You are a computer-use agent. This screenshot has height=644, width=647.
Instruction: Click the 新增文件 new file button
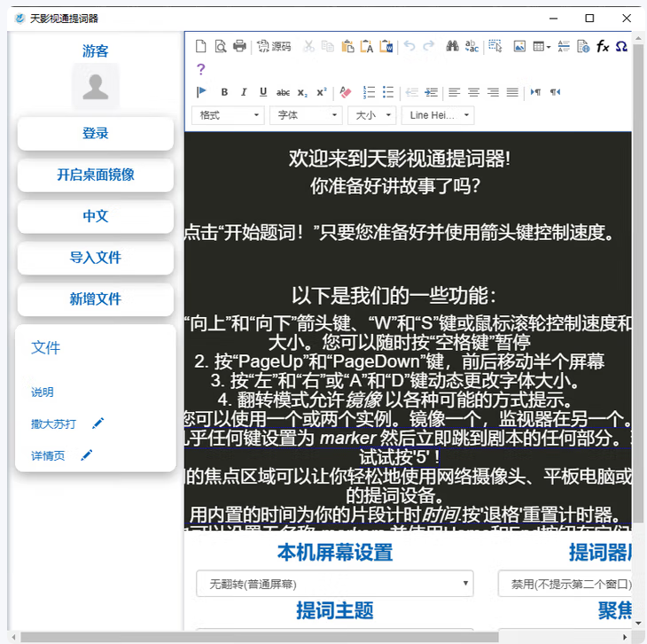(x=96, y=299)
